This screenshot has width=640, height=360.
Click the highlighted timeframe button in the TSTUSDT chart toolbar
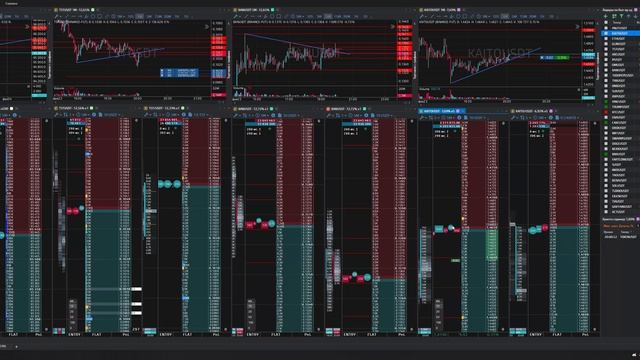tap(139, 16)
